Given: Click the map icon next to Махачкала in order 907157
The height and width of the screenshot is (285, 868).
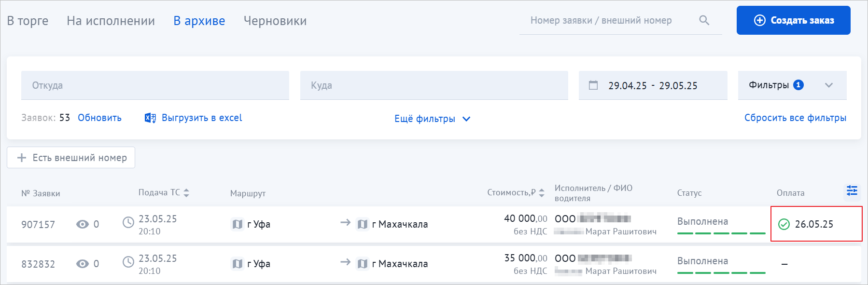Looking at the screenshot, I should [363, 224].
